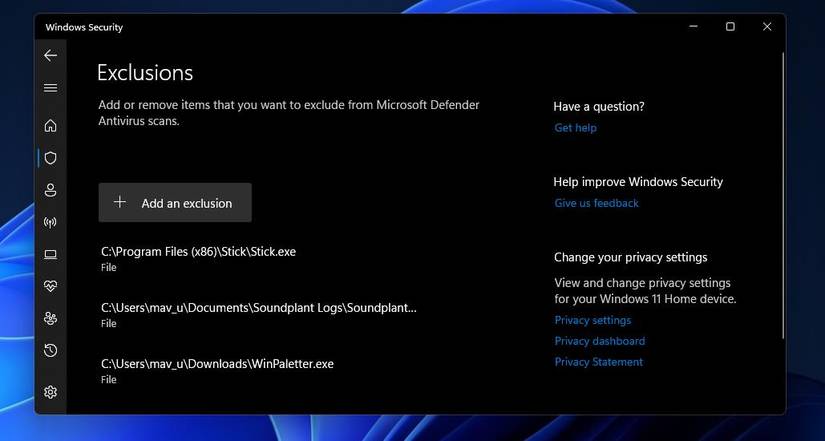Go back with the back arrow
The height and width of the screenshot is (441, 825).
click(51, 55)
